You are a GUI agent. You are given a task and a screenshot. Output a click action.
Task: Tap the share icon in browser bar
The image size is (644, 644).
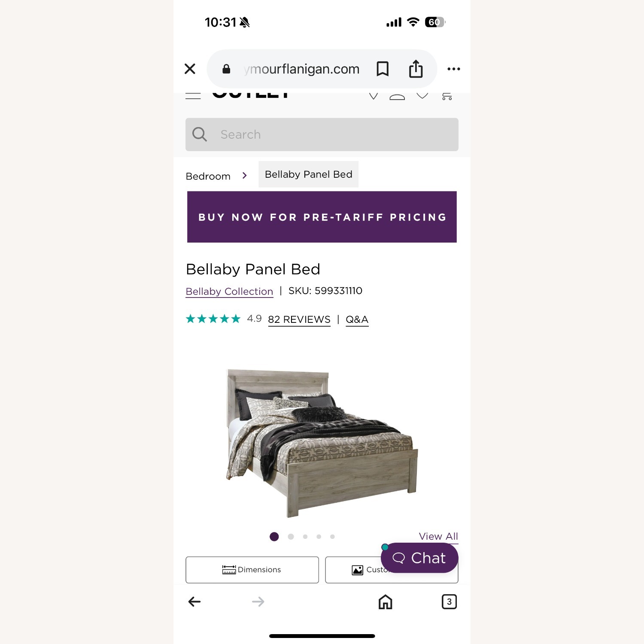(x=415, y=69)
